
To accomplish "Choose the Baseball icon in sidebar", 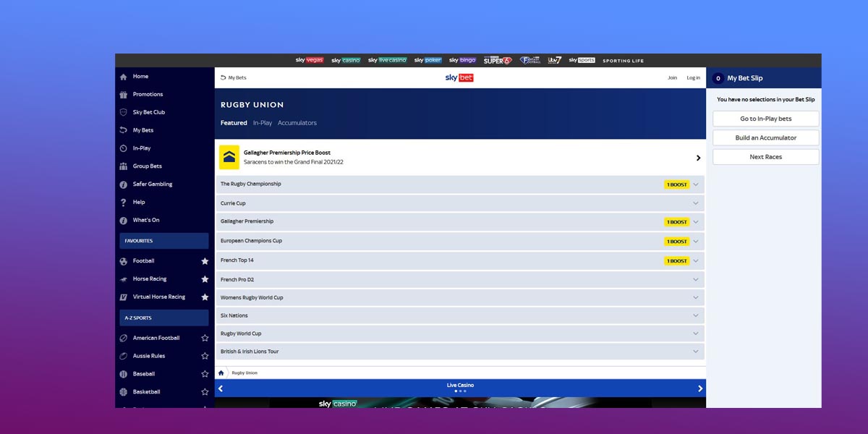I will (x=124, y=374).
